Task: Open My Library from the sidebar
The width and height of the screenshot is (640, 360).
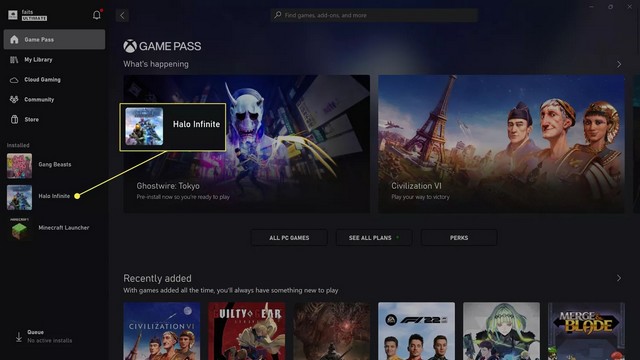Action: (x=54, y=60)
